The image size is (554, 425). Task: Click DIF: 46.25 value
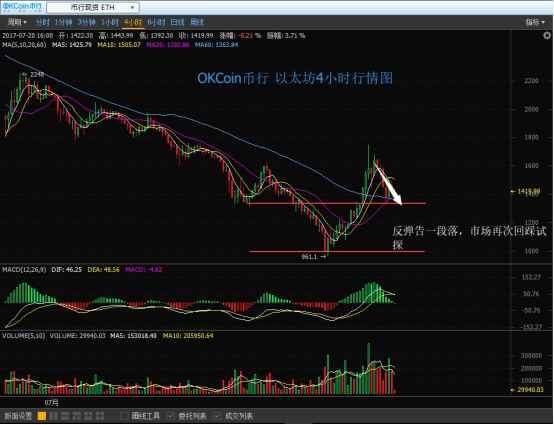[x=66, y=270]
